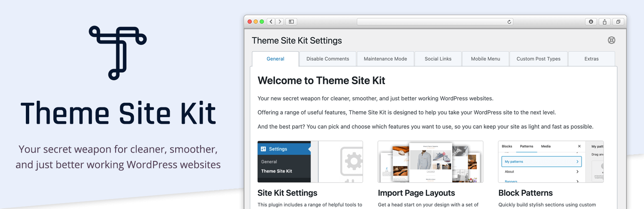Click the Site Kit Settings heading
The image size is (644, 209).
pos(287,193)
